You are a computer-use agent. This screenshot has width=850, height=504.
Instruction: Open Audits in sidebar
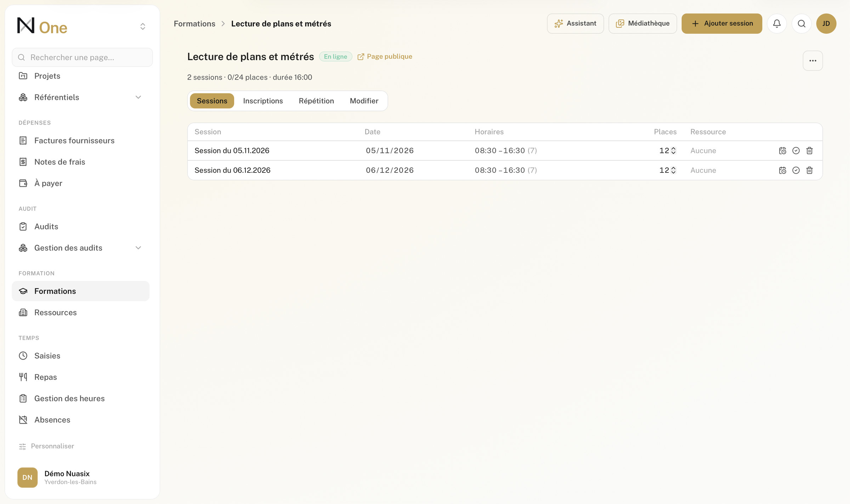coord(81,227)
